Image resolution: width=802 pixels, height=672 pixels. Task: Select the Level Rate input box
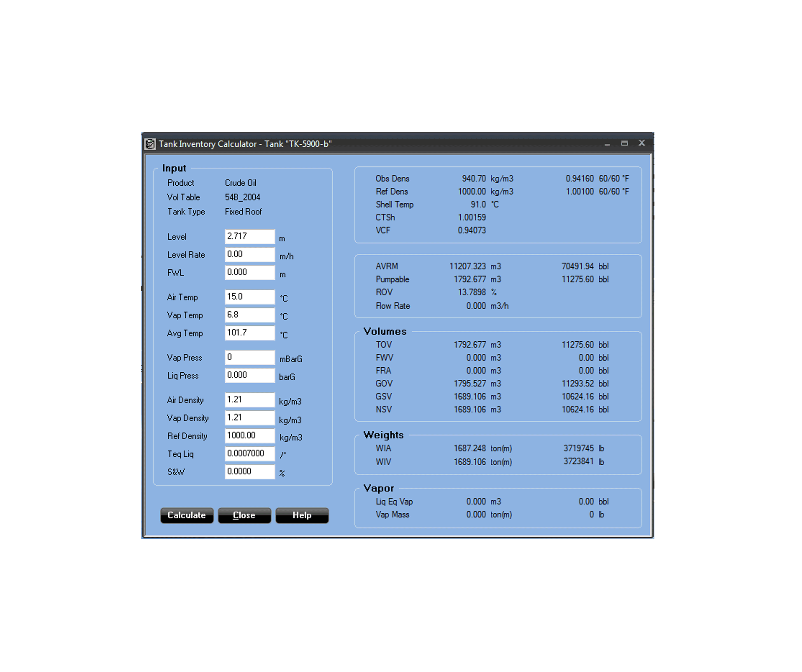click(250, 254)
